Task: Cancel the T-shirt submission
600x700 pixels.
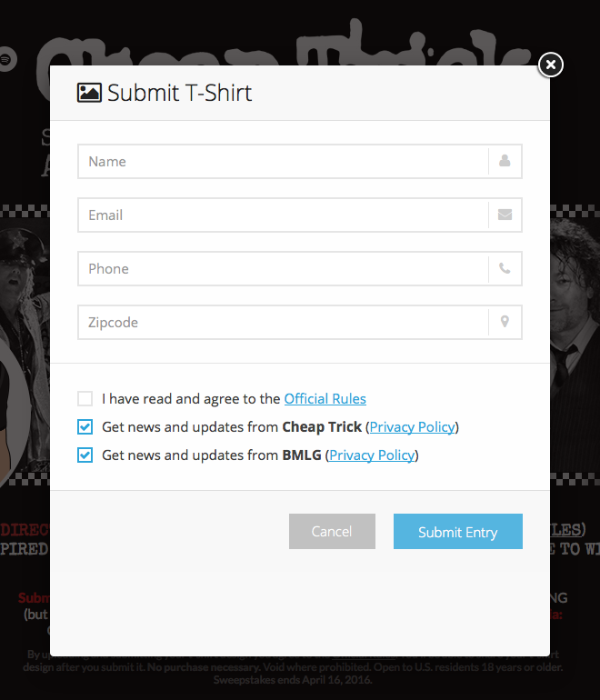Action: [x=332, y=531]
